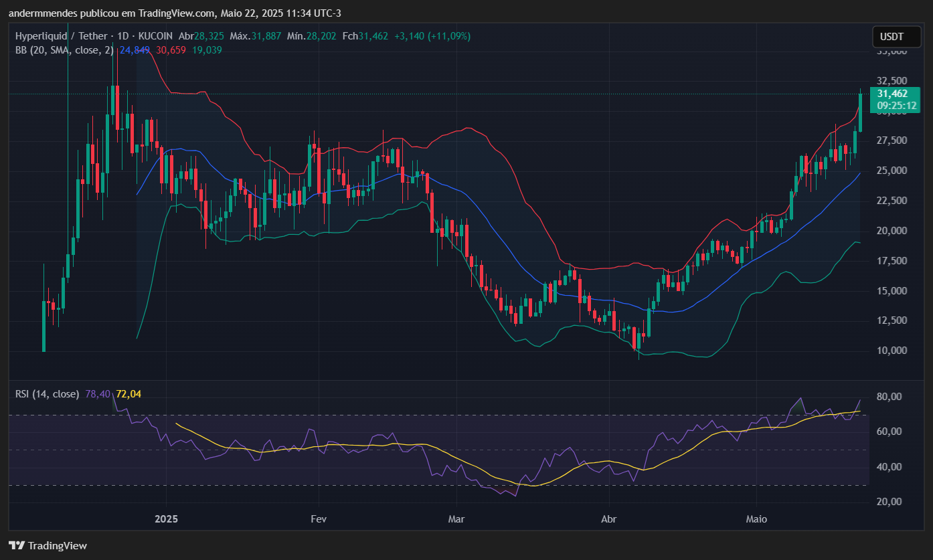Click the 20,000 level on price scale
Viewport: 933px width, 560px height.
[x=892, y=231]
